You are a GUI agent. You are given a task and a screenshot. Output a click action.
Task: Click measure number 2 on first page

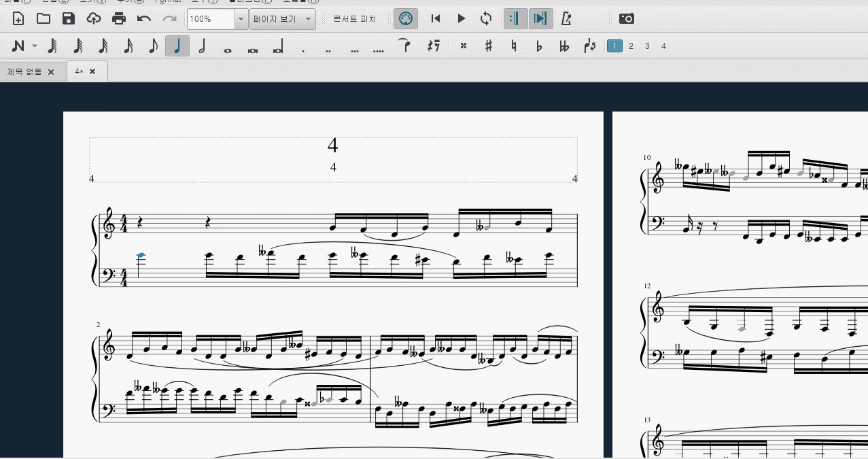(x=98, y=325)
